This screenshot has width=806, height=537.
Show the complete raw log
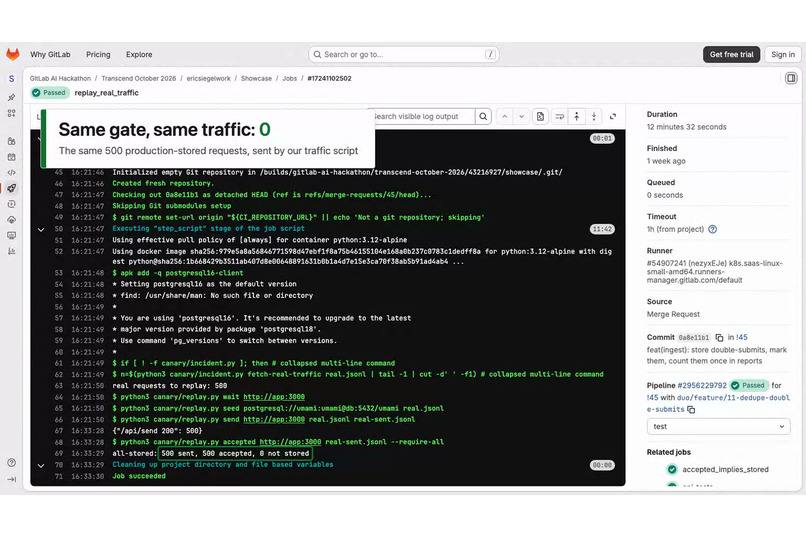click(540, 116)
